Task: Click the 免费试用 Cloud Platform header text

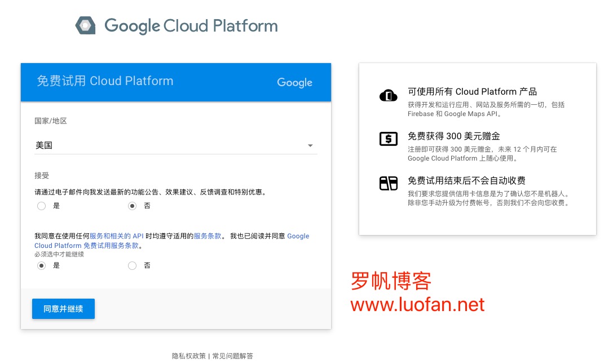Action: (105, 81)
